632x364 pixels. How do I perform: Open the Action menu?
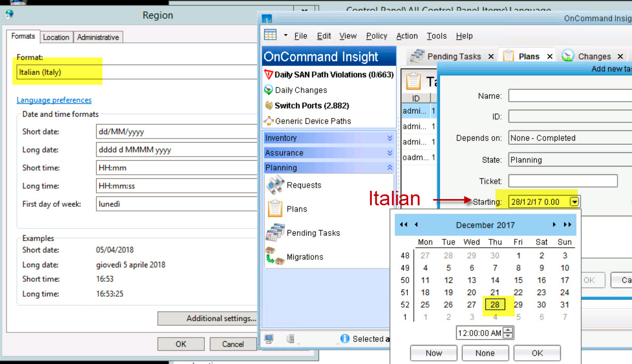(x=407, y=36)
